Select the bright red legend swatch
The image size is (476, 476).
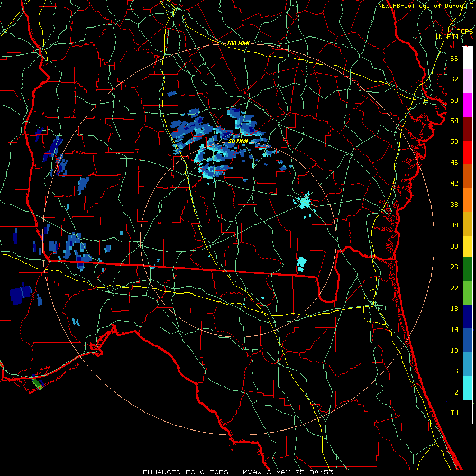467,152
